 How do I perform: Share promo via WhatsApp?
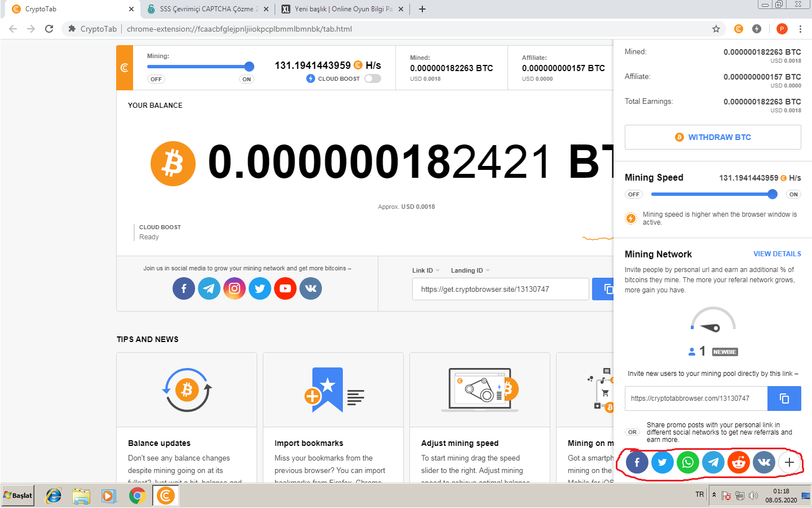pos(688,463)
